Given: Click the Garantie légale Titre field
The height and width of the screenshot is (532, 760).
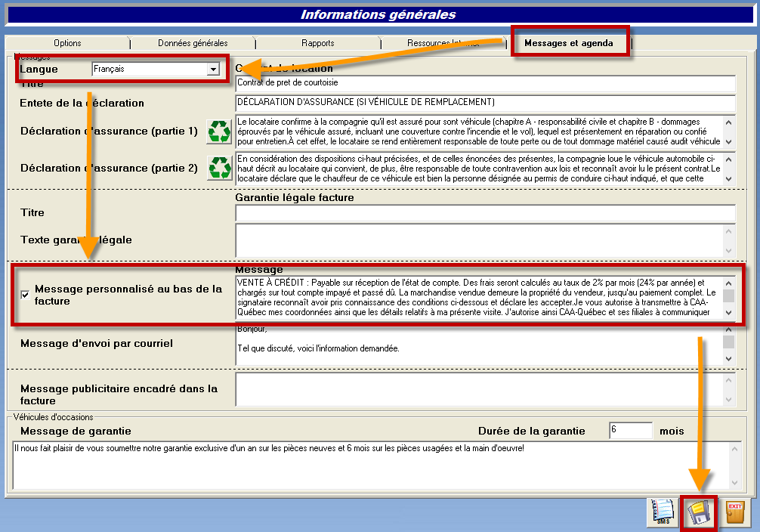Looking at the screenshot, I should coord(485,213).
